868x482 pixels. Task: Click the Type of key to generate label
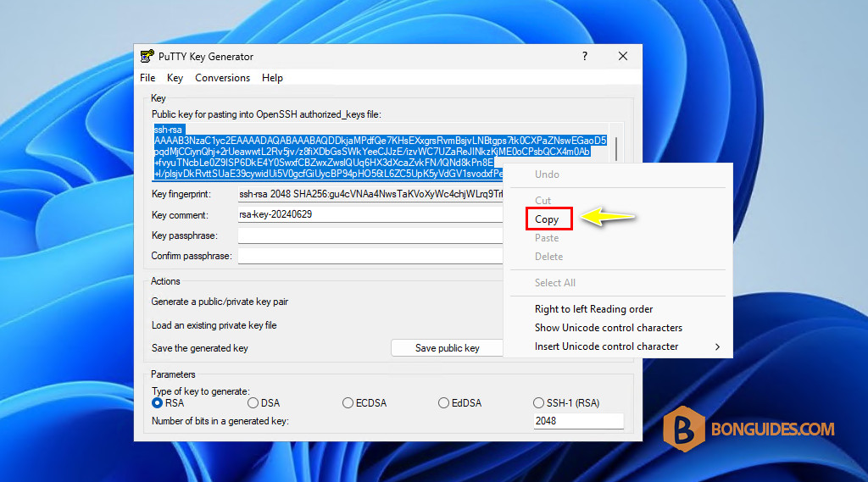tap(200, 391)
